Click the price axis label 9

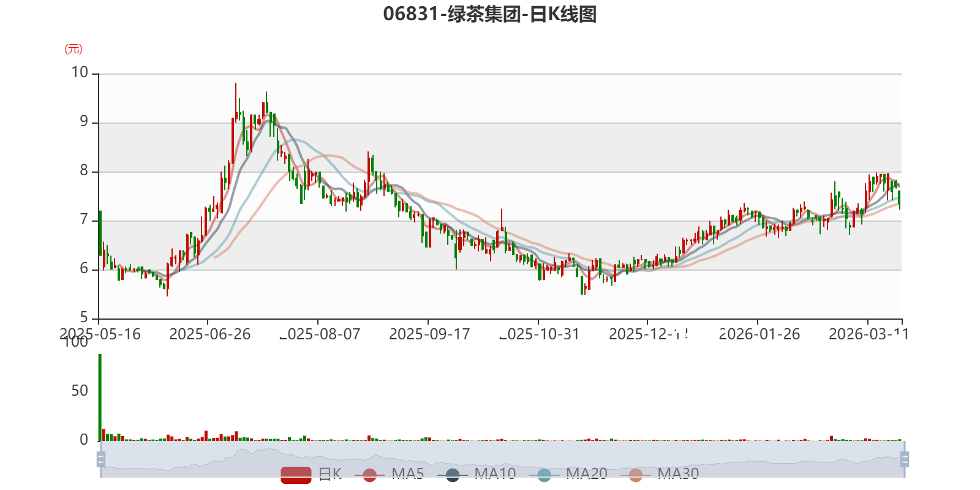(84, 121)
